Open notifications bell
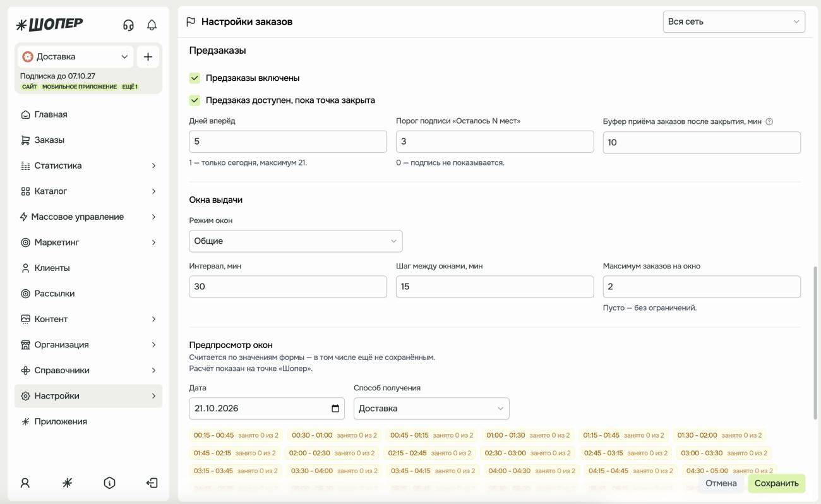 [x=152, y=25]
